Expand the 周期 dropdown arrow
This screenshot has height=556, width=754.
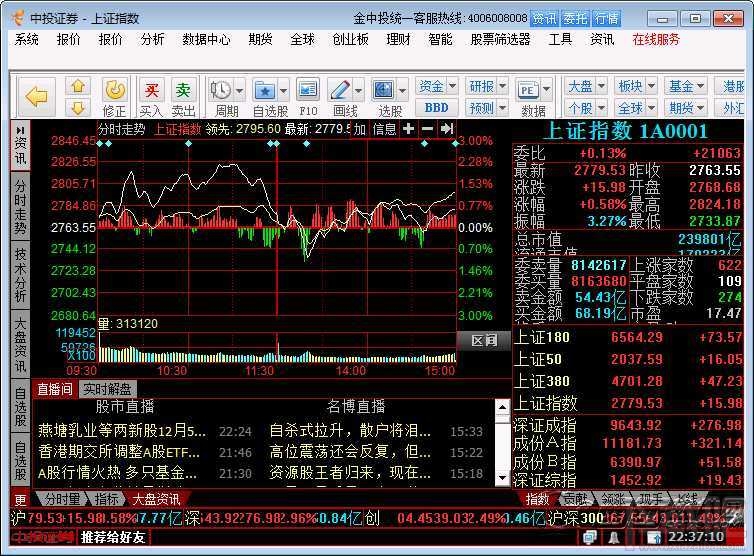tap(239, 90)
